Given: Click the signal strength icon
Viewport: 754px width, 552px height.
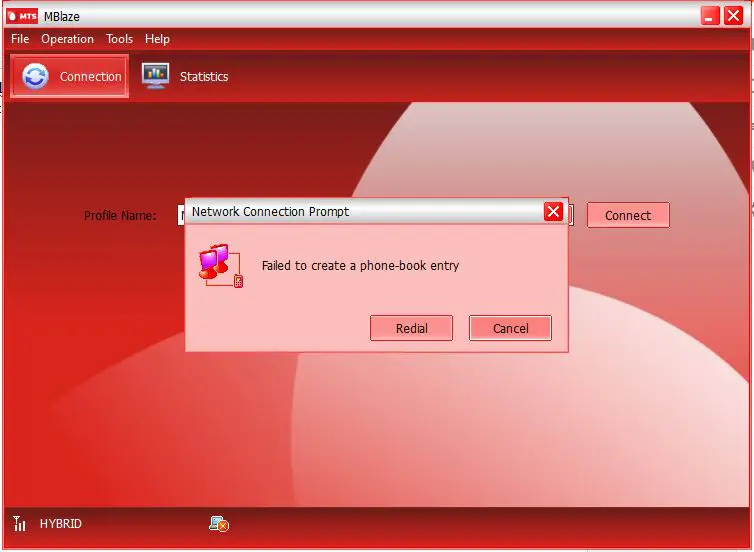Looking at the screenshot, I should click(x=19, y=523).
